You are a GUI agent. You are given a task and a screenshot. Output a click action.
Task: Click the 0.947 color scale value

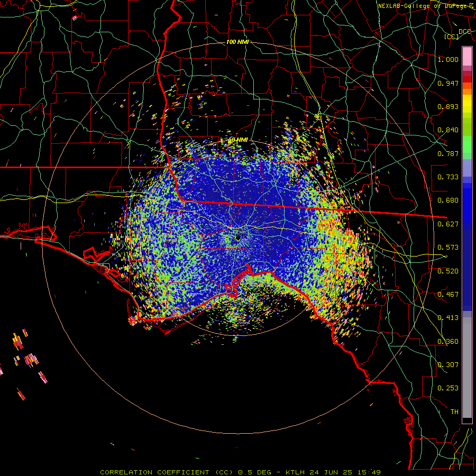tap(448, 83)
